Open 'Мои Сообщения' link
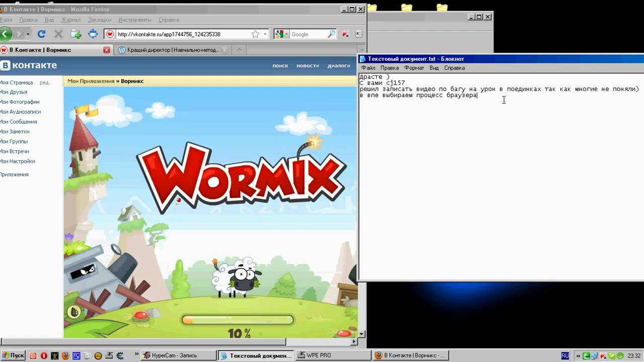 pyautogui.click(x=18, y=122)
